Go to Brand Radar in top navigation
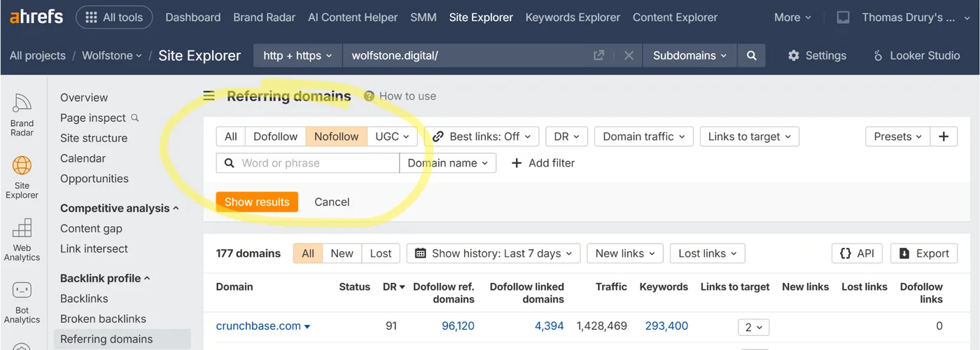Viewport: 980px width, 350px height. (265, 17)
